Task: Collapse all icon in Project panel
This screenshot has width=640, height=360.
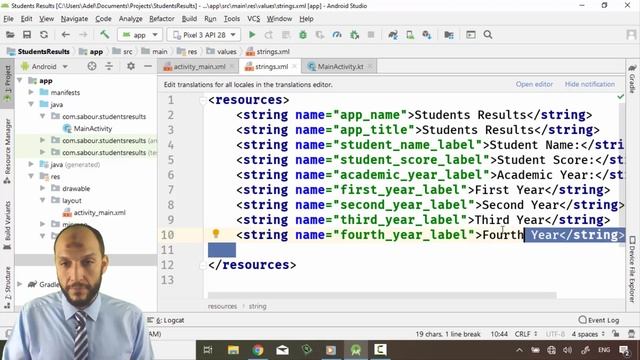Action: tap(109, 66)
